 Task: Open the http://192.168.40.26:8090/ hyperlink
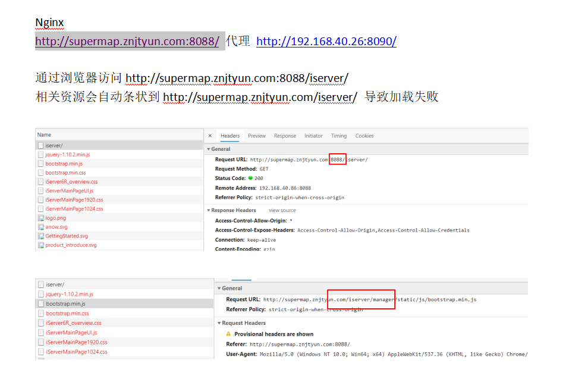click(326, 41)
